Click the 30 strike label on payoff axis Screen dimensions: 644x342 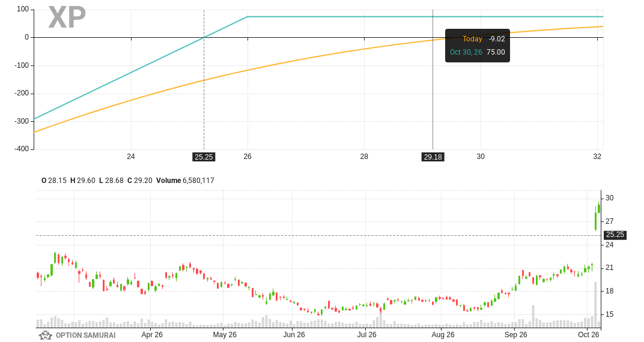tap(481, 156)
